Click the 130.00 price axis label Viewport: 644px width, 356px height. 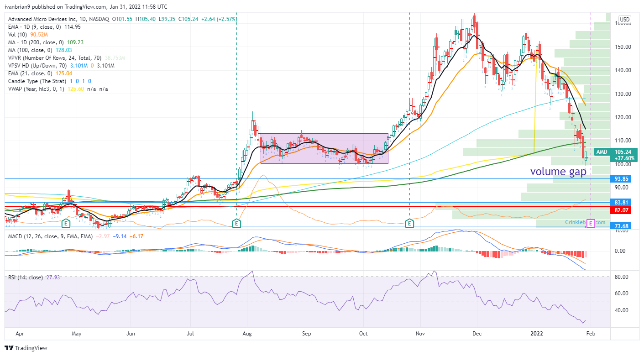point(623,94)
